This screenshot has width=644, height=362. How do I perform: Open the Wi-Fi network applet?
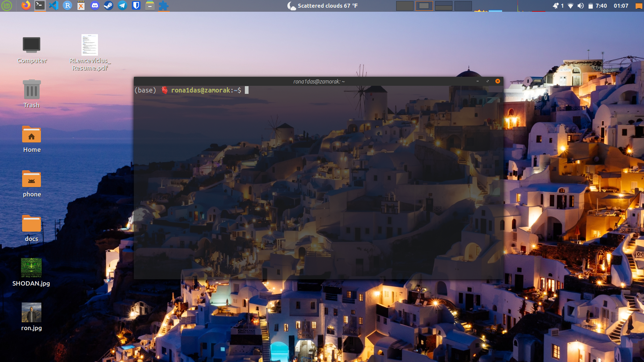click(x=571, y=6)
